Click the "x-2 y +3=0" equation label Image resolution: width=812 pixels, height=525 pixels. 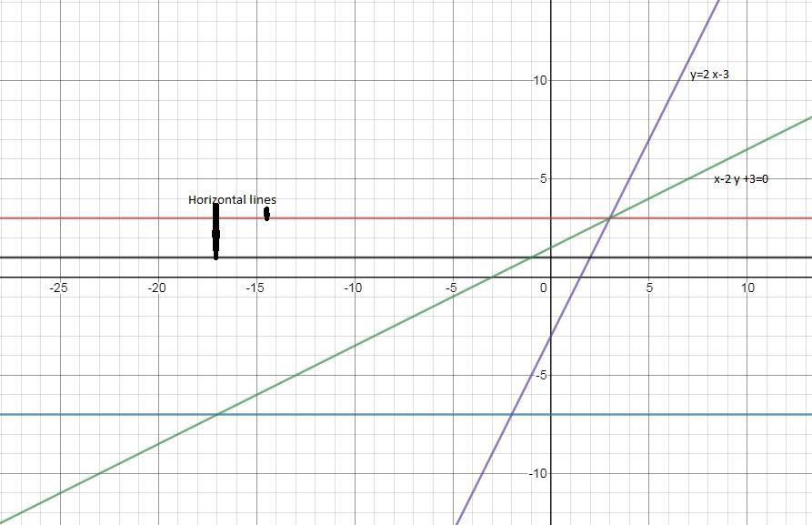[x=740, y=179]
